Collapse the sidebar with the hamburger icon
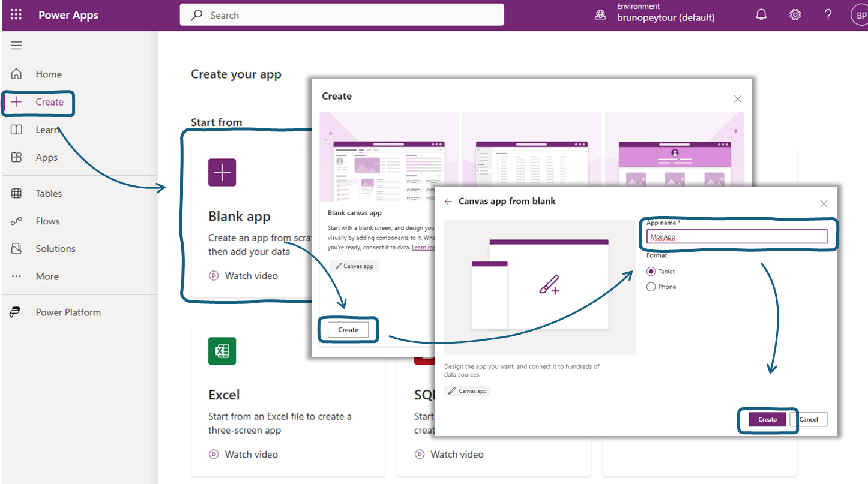Image resolution: width=868 pixels, height=484 pixels. [x=16, y=45]
